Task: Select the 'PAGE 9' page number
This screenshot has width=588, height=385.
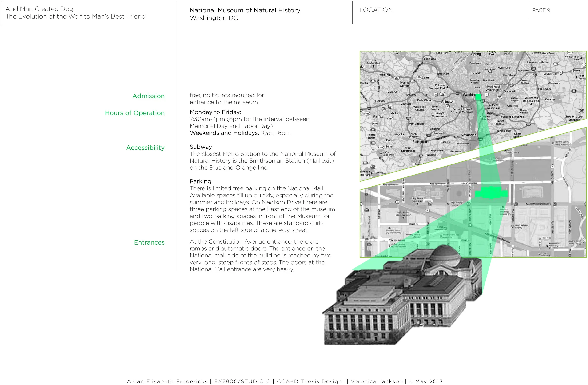Action: [541, 10]
